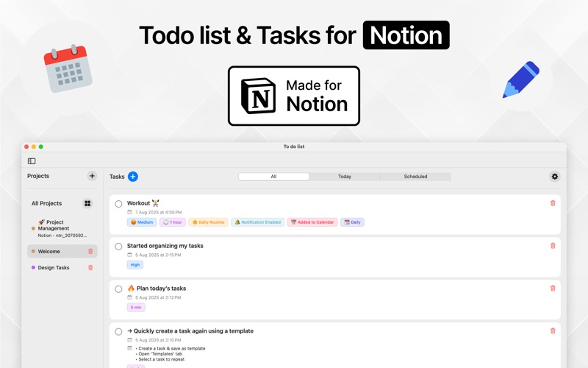This screenshot has width=588, height=368.
Task: Check off Started organizing my tasks
Action: (118, 247)
